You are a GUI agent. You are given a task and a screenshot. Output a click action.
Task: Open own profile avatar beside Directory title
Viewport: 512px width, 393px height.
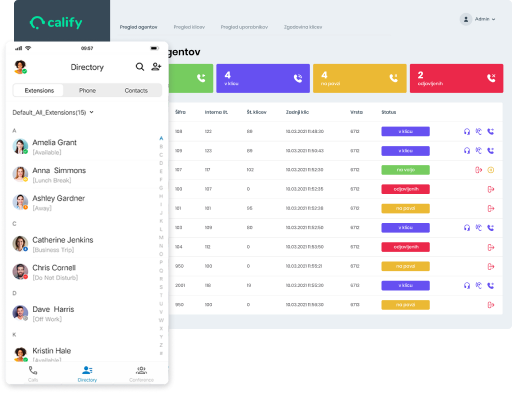point(20,67)
